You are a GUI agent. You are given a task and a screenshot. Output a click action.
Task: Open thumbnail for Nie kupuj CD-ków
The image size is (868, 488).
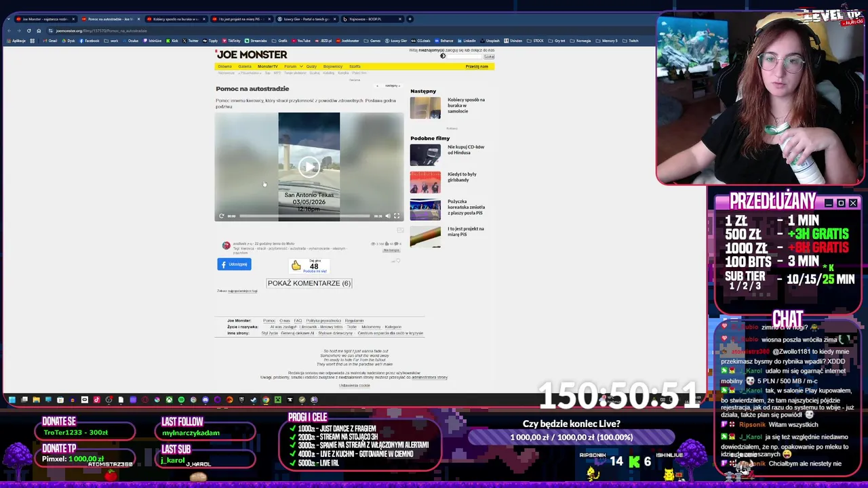(425, 155)
